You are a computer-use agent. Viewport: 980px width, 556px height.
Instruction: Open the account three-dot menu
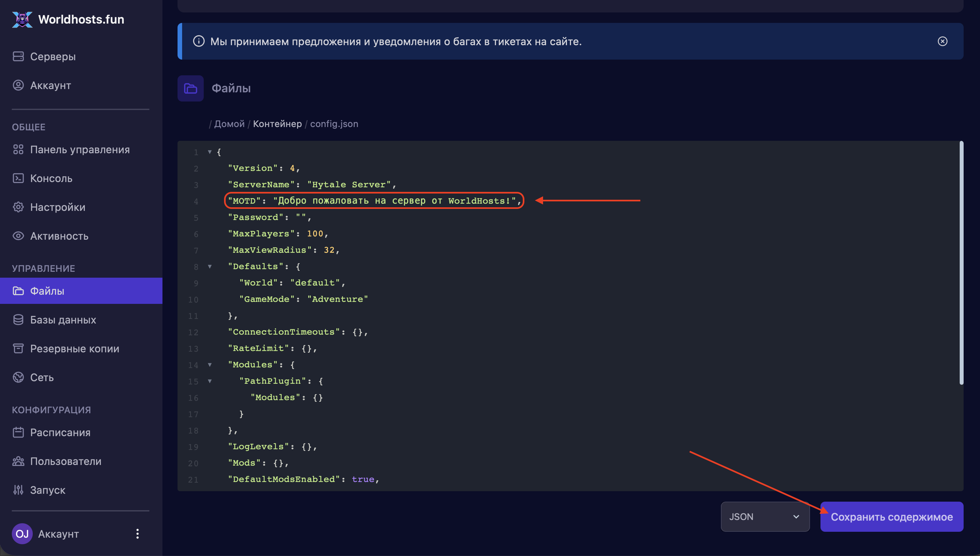(138, 533)
